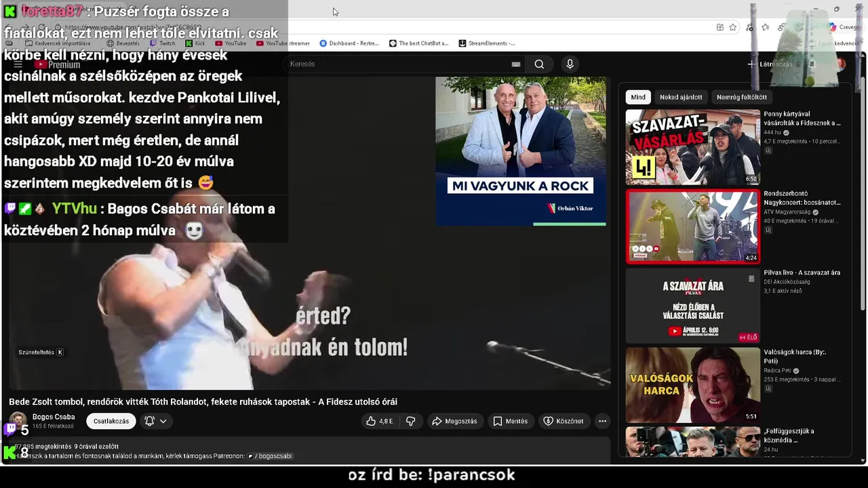Open the YouTube hamburger guide menu
868x488 pixels.
click(18, 64)
